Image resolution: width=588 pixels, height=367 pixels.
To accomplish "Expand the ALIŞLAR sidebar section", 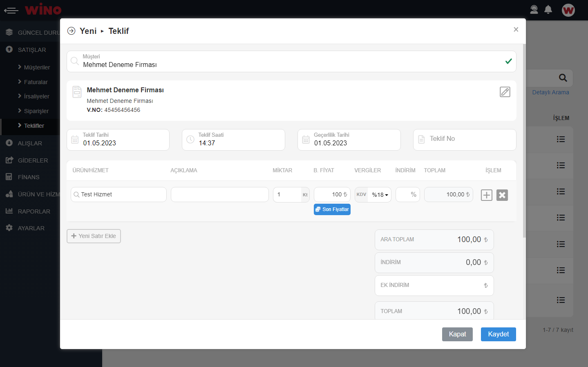I will pos(30,143).
